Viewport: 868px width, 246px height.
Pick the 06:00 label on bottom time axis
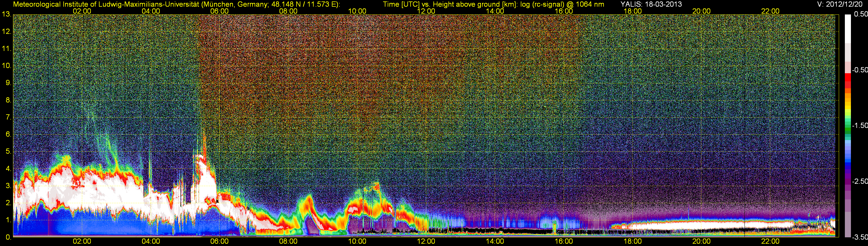(219, 241)
